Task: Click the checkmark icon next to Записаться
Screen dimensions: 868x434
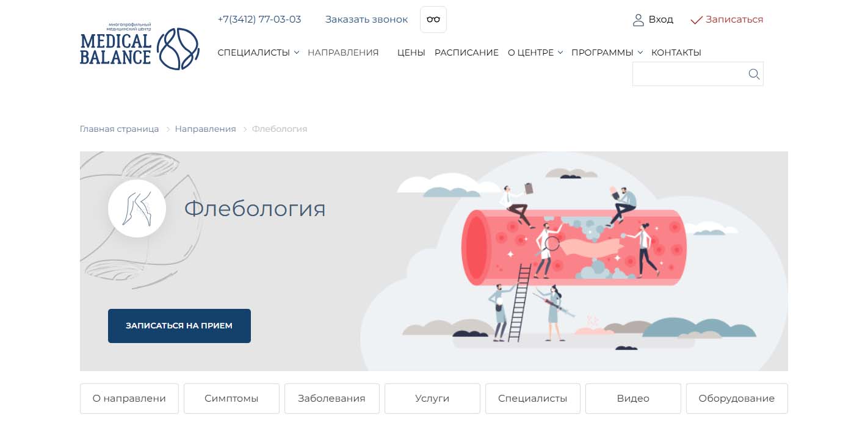Action: pyautogui.click(x=696, y=20)
